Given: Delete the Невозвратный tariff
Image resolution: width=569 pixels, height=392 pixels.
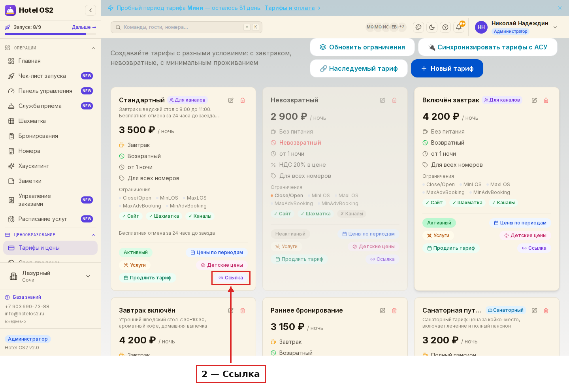Looking at the screenshot, I should click(x=394, y=100).
